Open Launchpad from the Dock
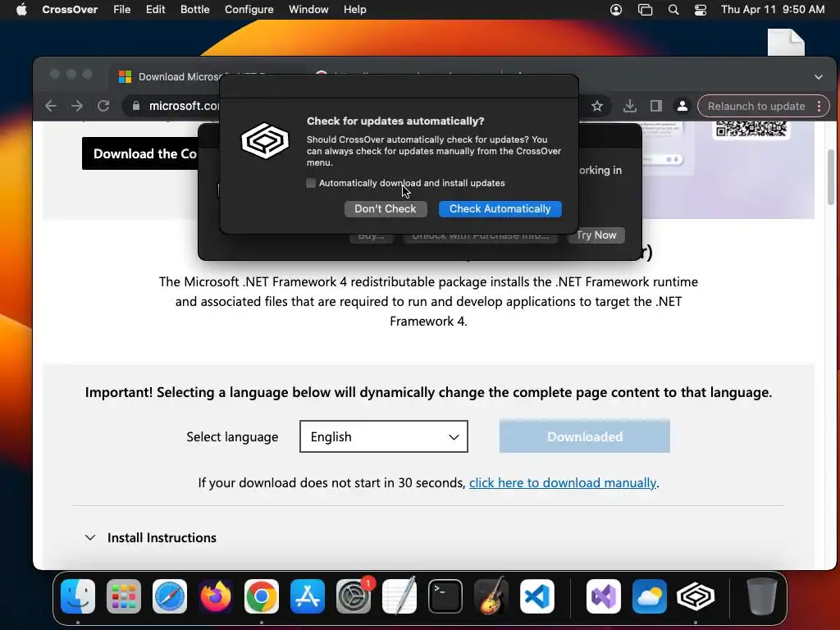The width and height of the screenshot is (840, 630). pos(124,596)
